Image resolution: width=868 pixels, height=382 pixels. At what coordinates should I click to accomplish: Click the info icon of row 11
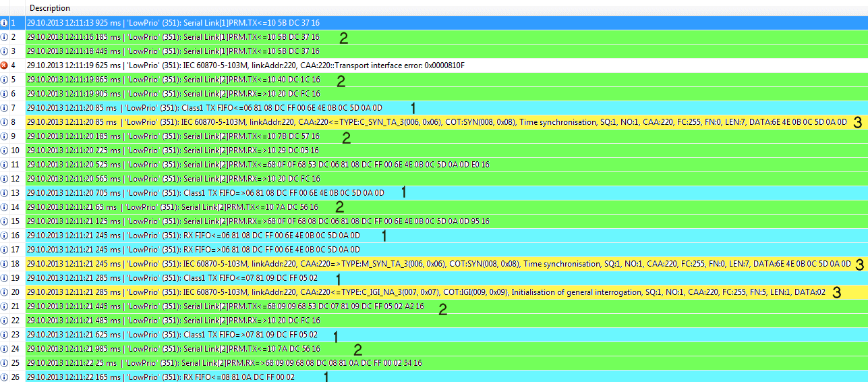coord(5,165)
